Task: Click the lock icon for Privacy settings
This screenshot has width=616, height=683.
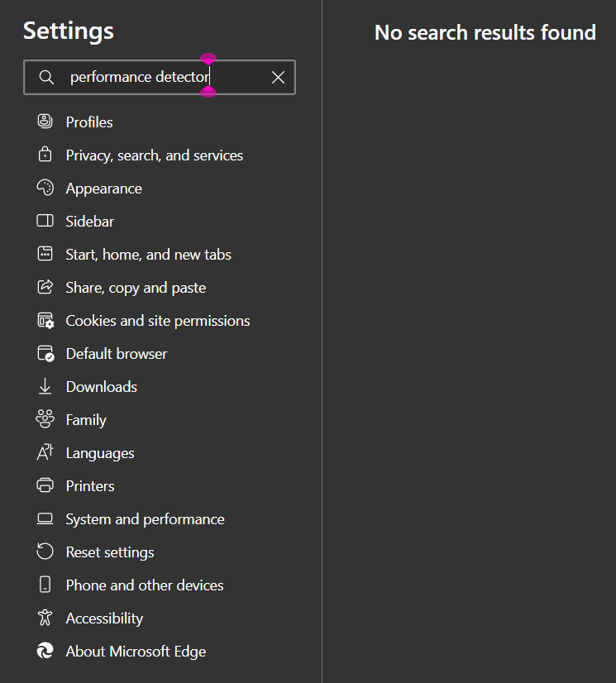Action: point(45,155)
